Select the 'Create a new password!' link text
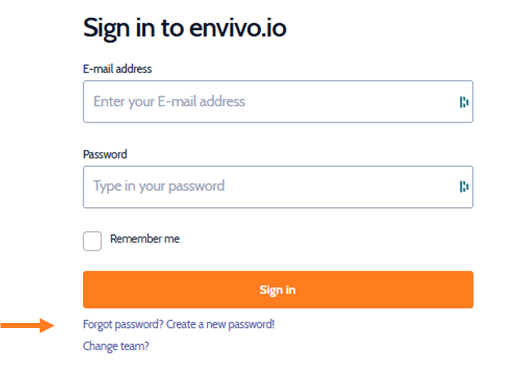 [220, 324]
